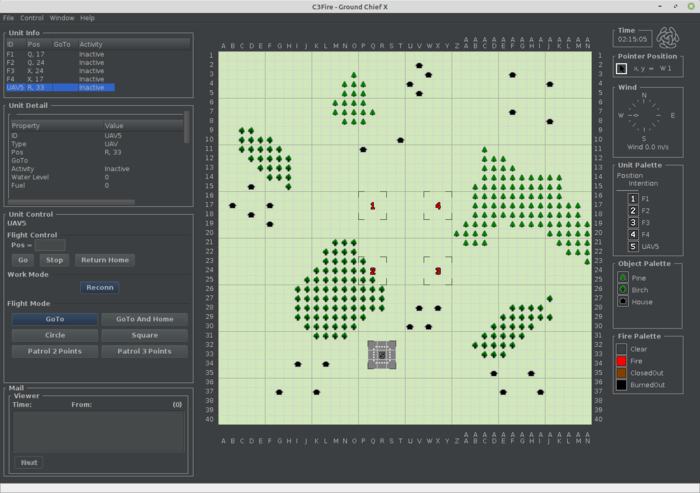Viewport: 700px width, 493px height.
Task: Select the Birch tree icon in Object Palette
Action: (x=623, y=289)
